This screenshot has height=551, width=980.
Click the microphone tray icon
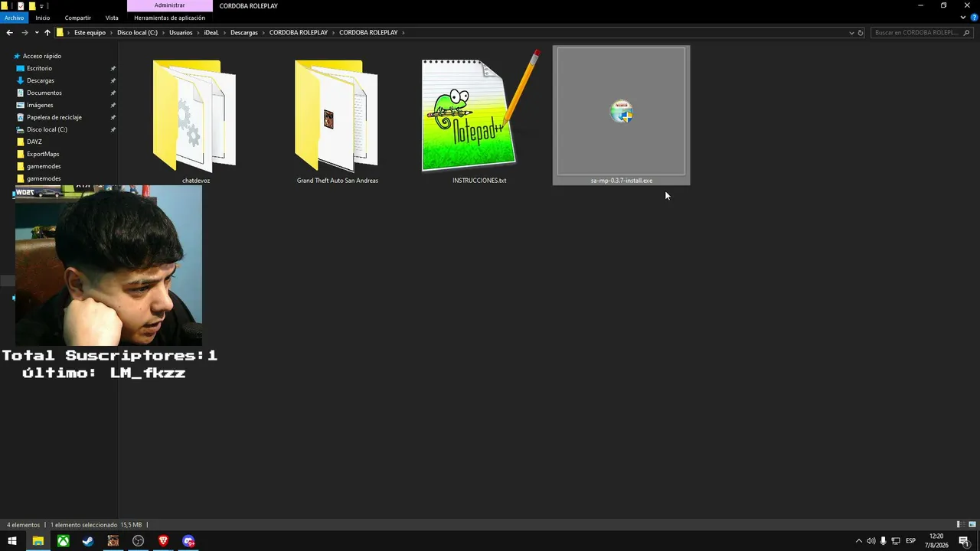(x=884, y=541)
